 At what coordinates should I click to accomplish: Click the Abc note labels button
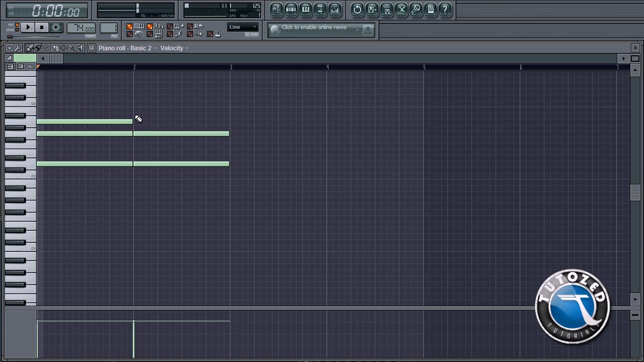pyautogui.click(x=31, y=66)
